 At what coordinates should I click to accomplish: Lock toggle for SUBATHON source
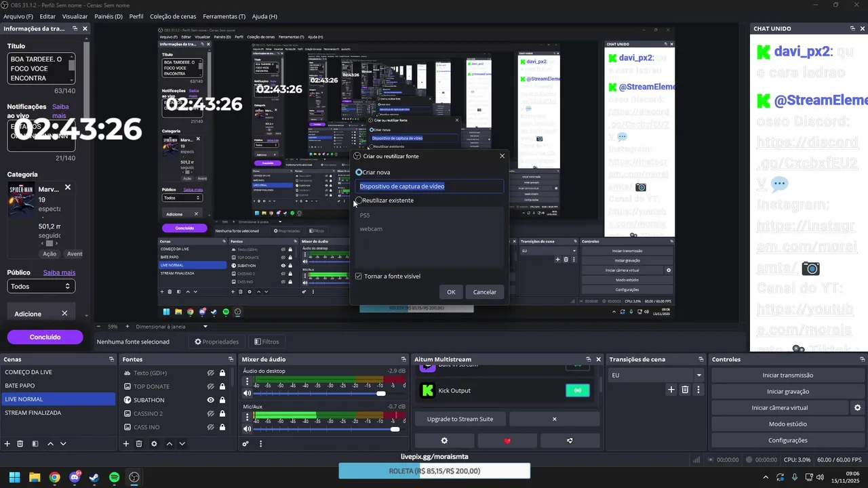pos(222,400)
